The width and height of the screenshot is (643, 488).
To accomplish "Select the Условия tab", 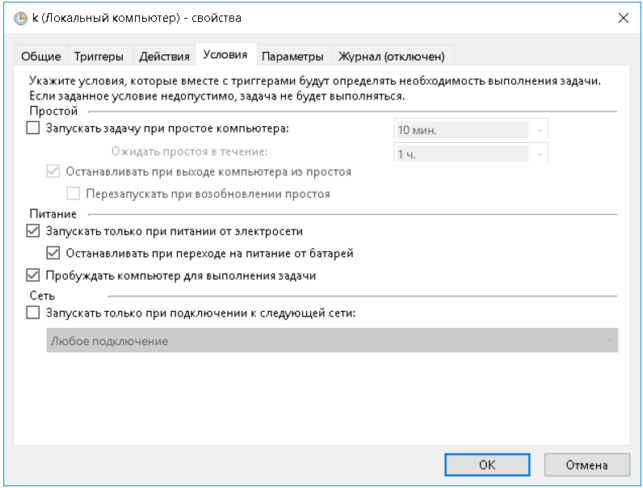I will pos(226,55).
